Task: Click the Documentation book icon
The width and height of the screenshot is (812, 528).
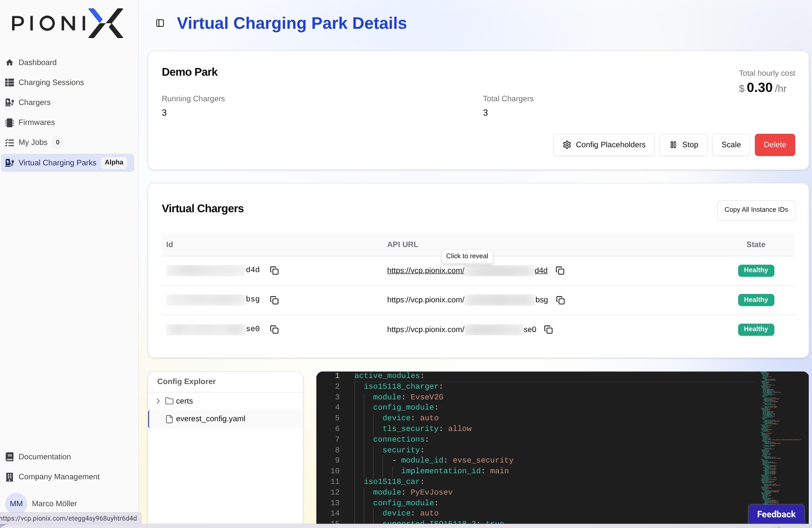Action: pyautogui.click(x=9, y=457)
